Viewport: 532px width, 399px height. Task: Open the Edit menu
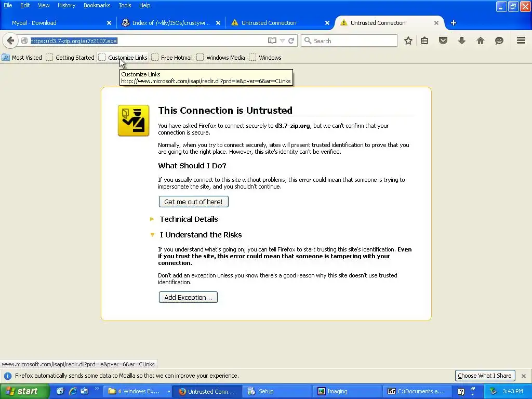(25, 5)
